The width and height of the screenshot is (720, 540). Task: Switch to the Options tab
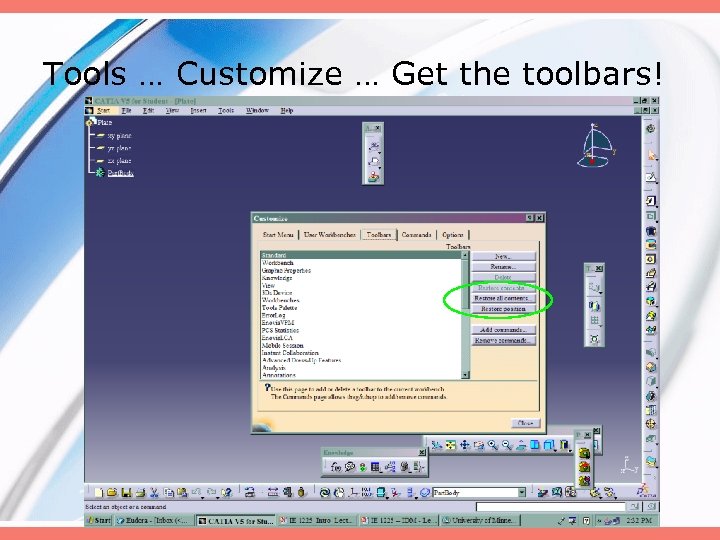coord(453,235)
